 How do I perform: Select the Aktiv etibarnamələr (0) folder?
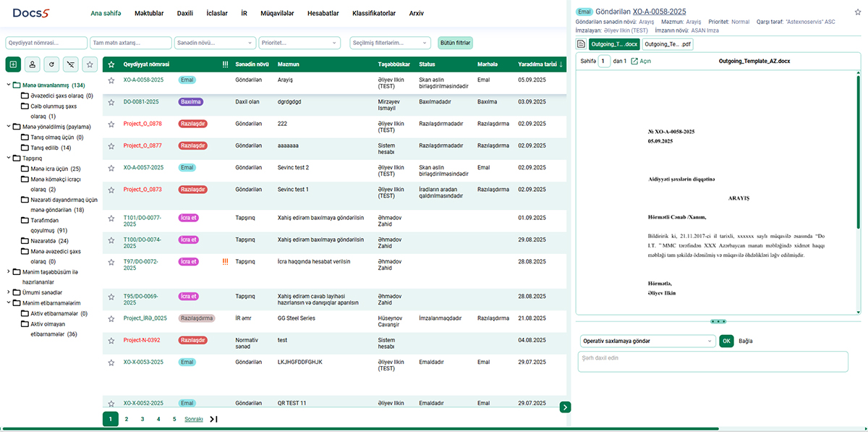(59, 313)
